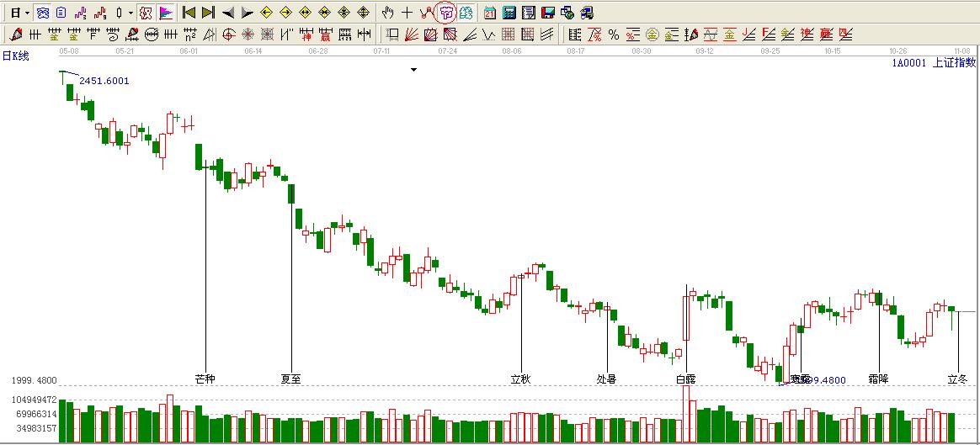Expand the candlestick chart type dropdown arrow
The image size is (980, 445).
coord(130,13)
